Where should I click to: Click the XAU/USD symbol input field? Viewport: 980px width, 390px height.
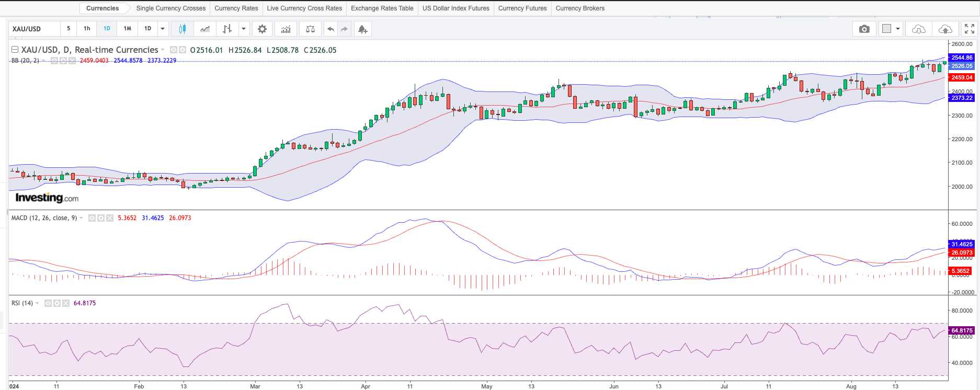34,29
